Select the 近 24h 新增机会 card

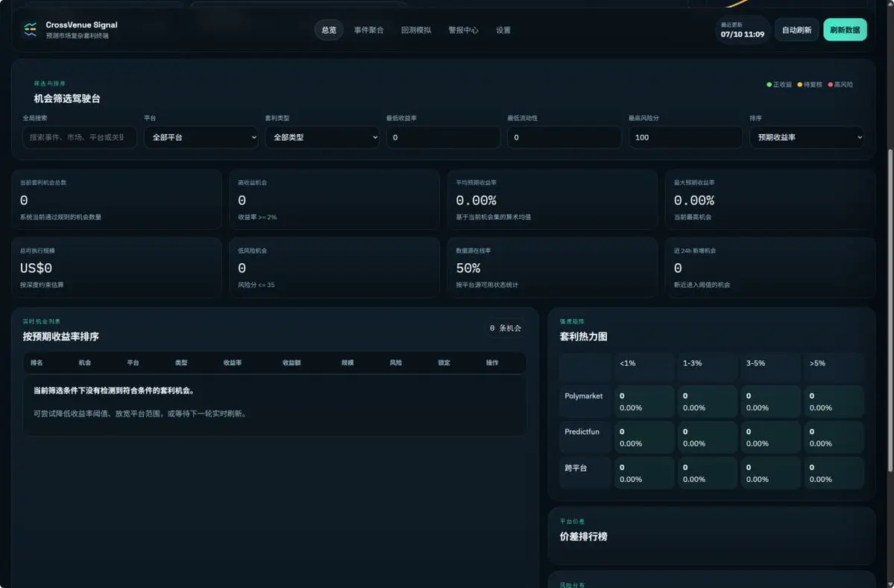coord(770,268)
